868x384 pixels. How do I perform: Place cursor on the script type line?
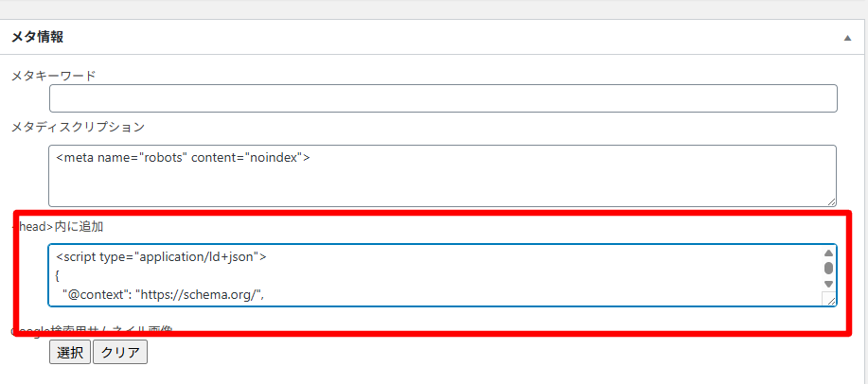point(163,257)
